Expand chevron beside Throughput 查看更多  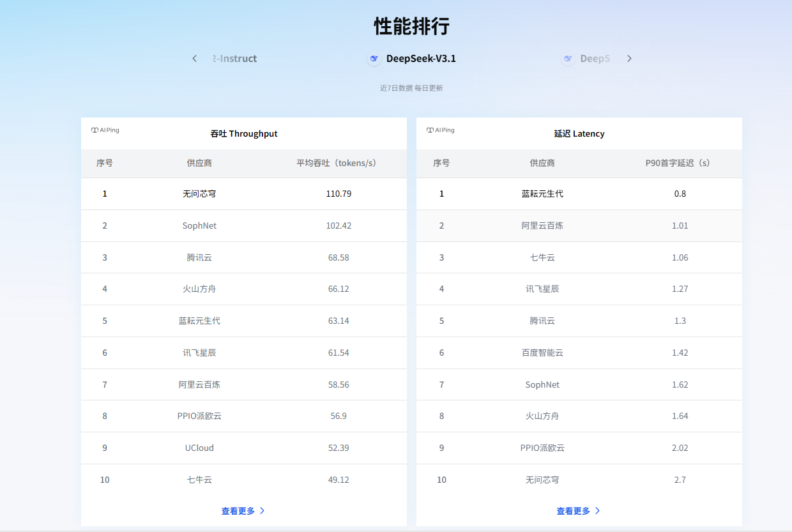tap(263, 511)
